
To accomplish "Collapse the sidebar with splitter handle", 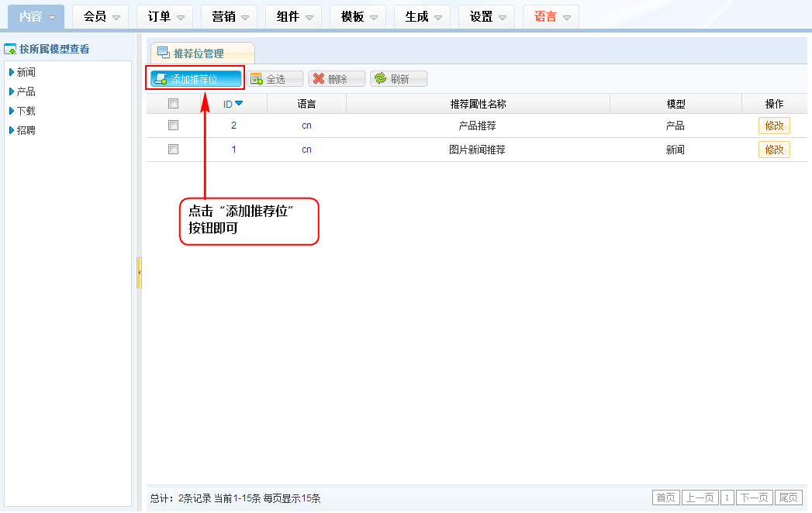I will [139, 273].
